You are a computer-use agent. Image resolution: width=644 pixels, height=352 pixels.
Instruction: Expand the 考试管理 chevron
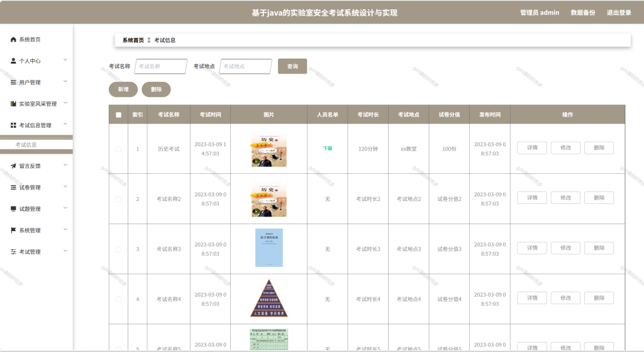point(65,251)
